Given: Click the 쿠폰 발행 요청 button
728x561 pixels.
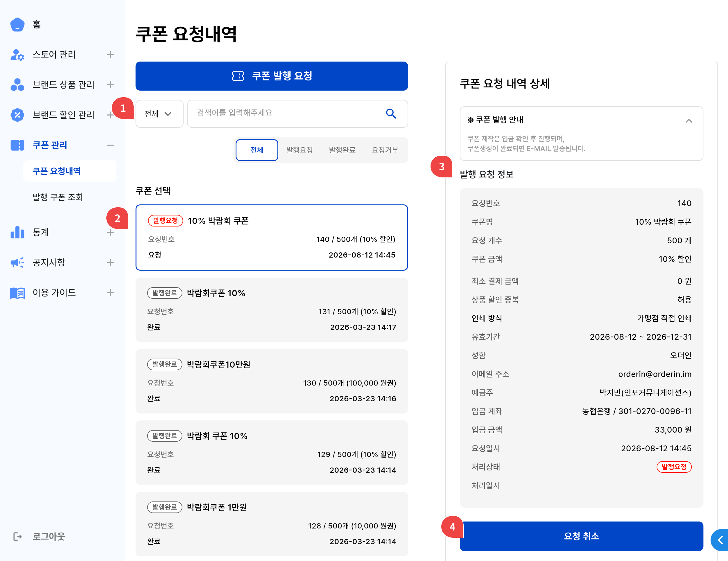Looking at the screenshot, I should [x=272, y=76].
